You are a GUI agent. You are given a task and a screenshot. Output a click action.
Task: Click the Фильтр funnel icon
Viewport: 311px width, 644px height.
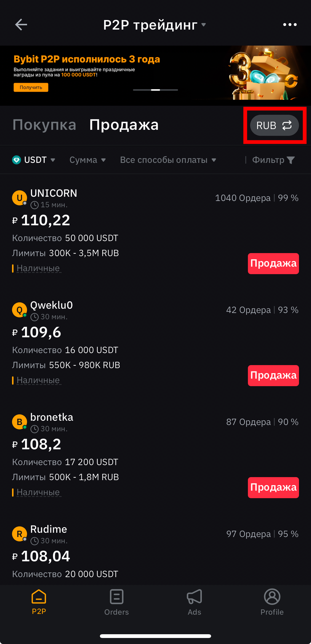coord(291,160)
